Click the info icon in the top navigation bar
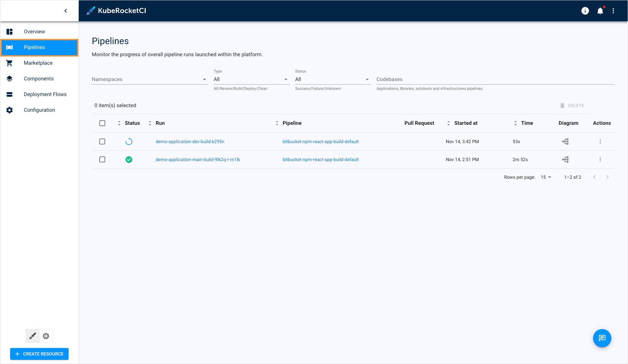628x364 pixels. coord(585,11)
